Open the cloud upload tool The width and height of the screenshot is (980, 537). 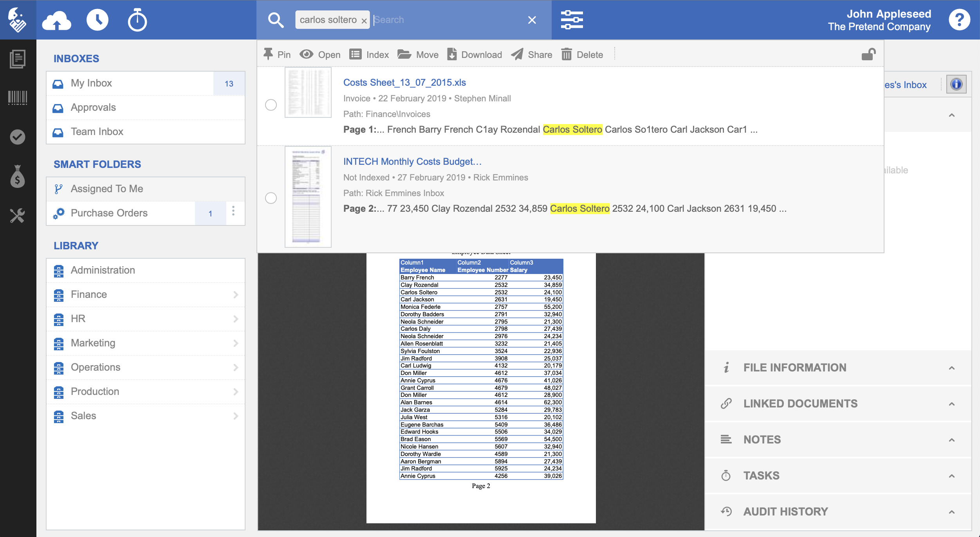tap(57, 20)
